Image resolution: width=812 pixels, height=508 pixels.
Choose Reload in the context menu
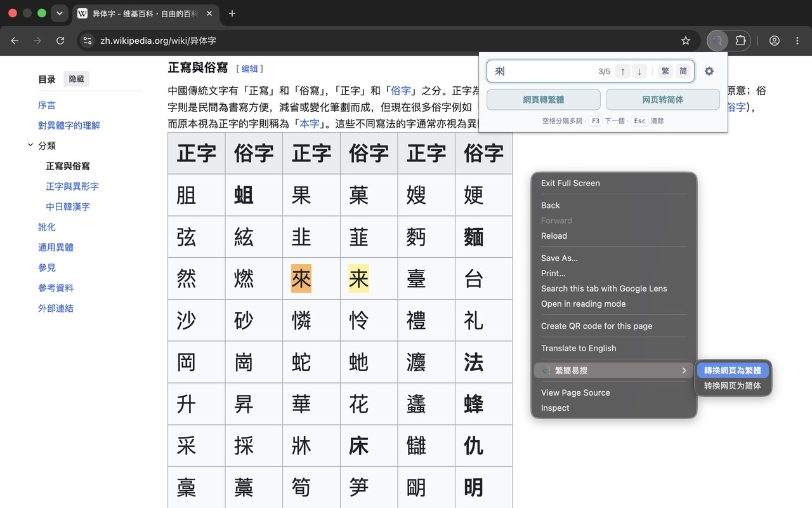tap(614, 236)
